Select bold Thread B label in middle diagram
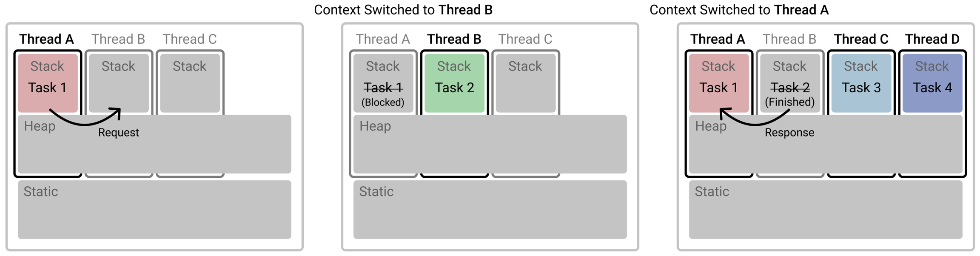The image size is (980, 256). 454,39
